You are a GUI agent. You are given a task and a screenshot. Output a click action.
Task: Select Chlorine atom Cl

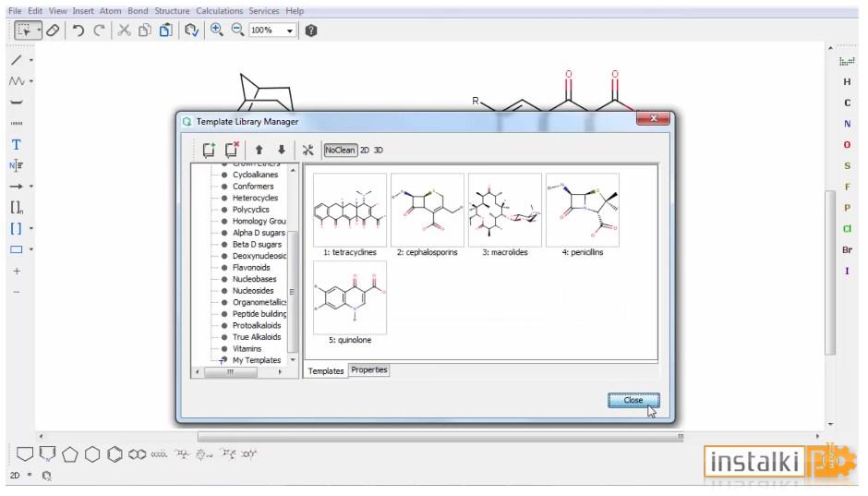[x=847, y=229]
